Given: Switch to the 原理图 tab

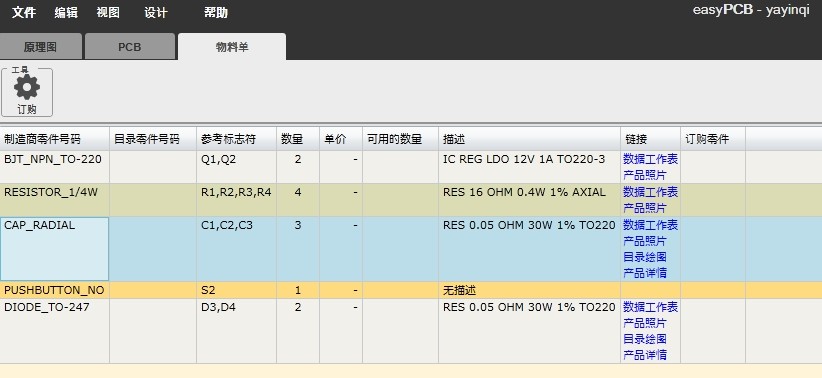Looking at the screenshot, I should click(40, 47).
